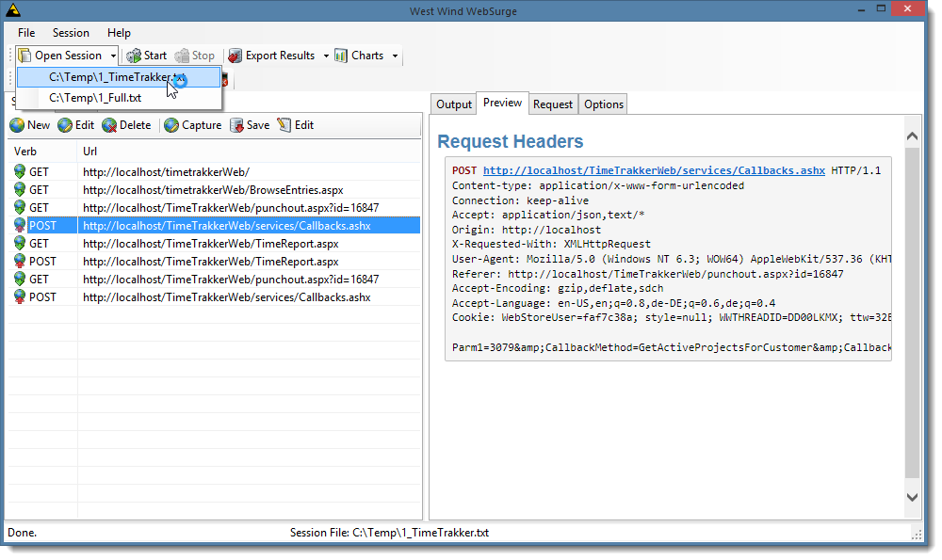
Task: Click the Export Results icon
Action: 235,56
